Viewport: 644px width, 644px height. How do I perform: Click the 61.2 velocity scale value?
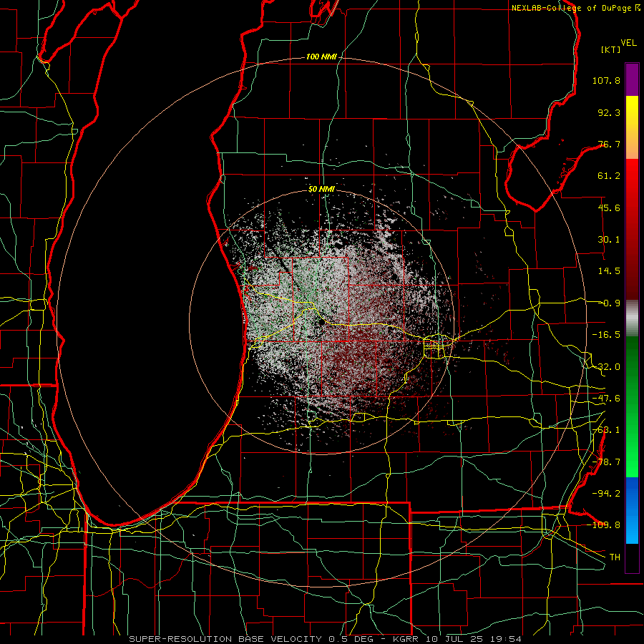[609, 176]
